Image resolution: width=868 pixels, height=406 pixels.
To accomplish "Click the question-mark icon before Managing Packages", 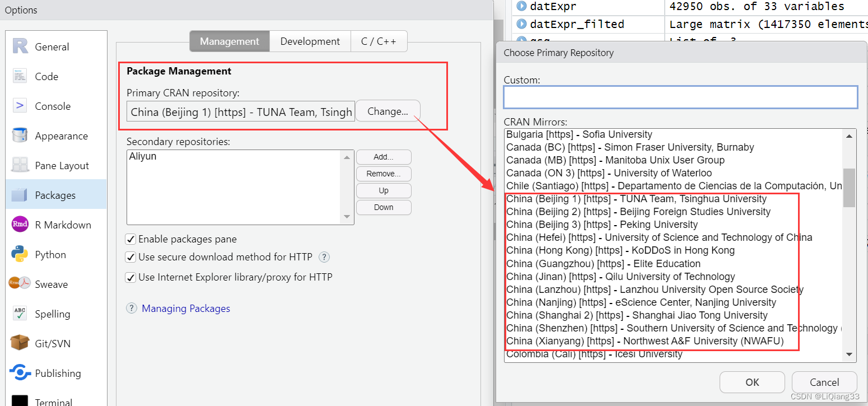I will tap(132, 308).
